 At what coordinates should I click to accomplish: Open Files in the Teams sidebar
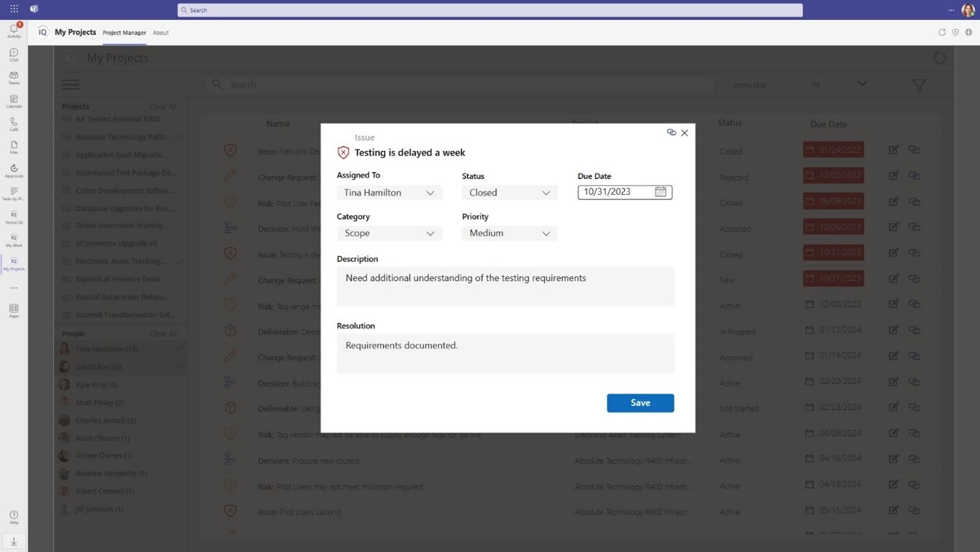14,147
